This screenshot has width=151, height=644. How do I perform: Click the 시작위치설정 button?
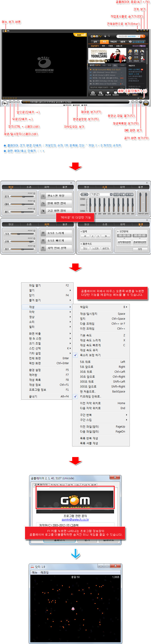124,242
